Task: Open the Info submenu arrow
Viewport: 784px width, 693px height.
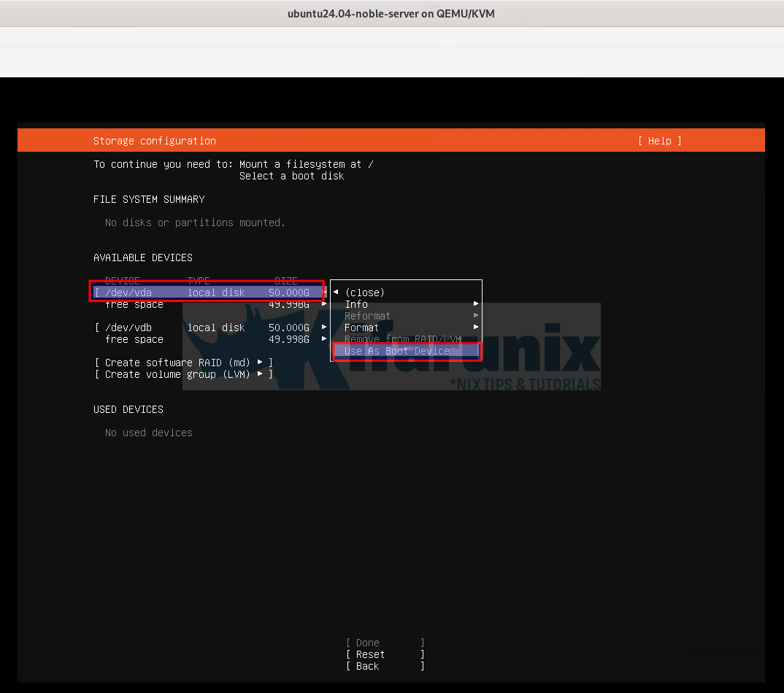Action: [476, 303]
